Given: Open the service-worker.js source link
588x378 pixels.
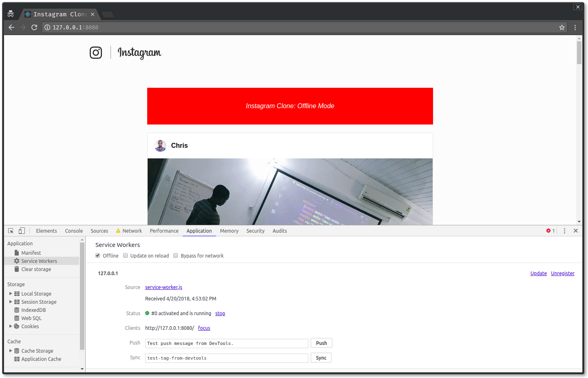Looking at the screenshot, I should pos(164,287).
